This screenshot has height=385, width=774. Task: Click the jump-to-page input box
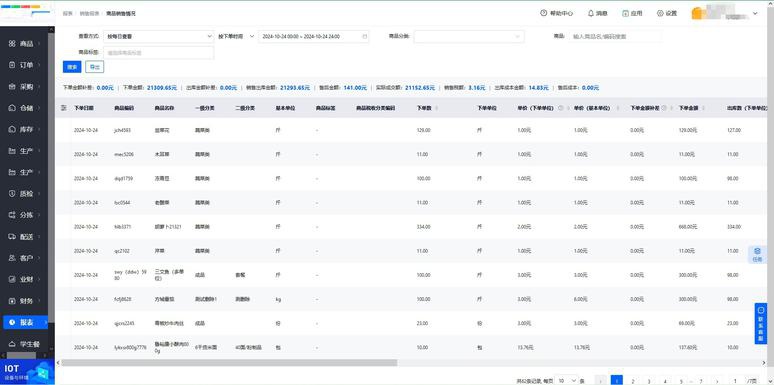[x=735, y=381]
